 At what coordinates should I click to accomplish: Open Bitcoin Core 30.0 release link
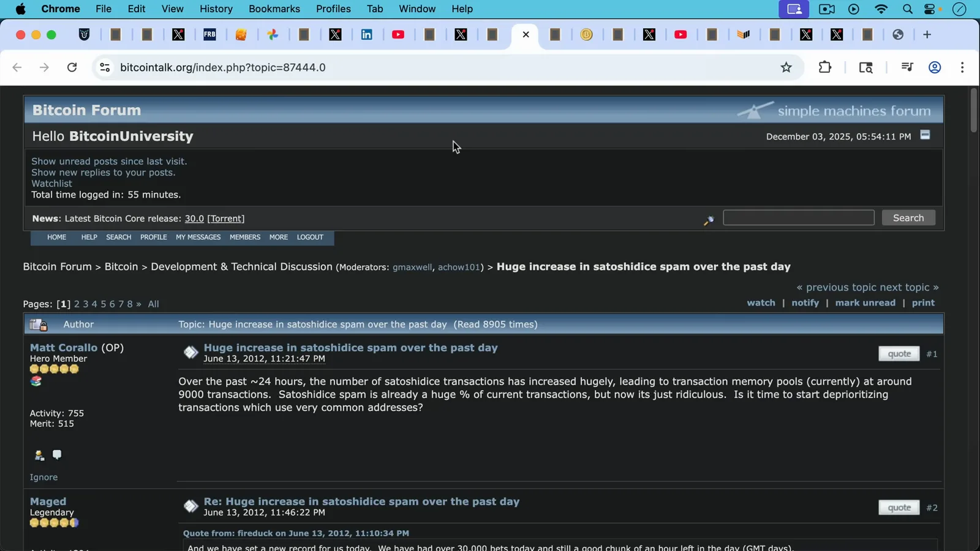click(194, 219)
